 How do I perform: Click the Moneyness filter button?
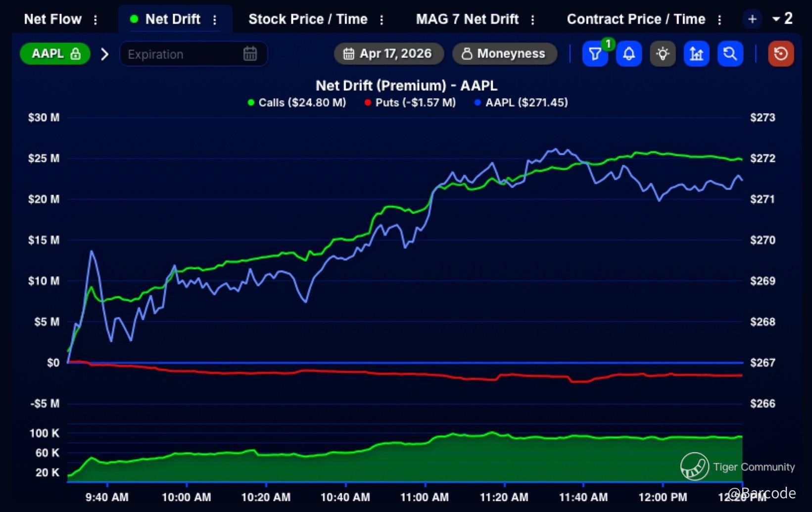[504, 53]
